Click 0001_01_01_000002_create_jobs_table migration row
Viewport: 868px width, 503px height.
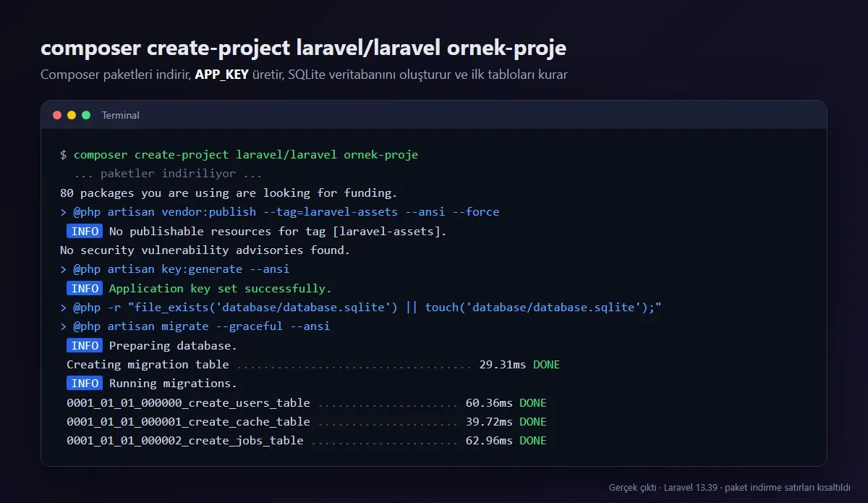[307, 441]
